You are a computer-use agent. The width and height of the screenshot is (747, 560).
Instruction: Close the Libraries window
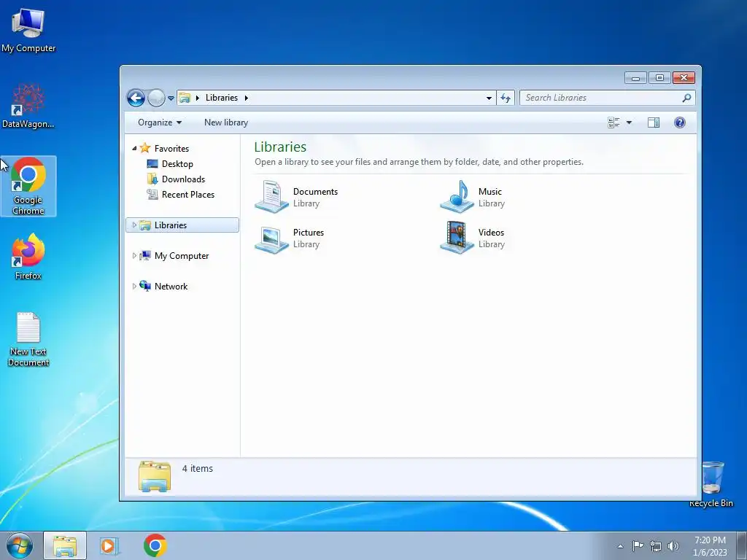pyautogui.click(x=684, y=77)
